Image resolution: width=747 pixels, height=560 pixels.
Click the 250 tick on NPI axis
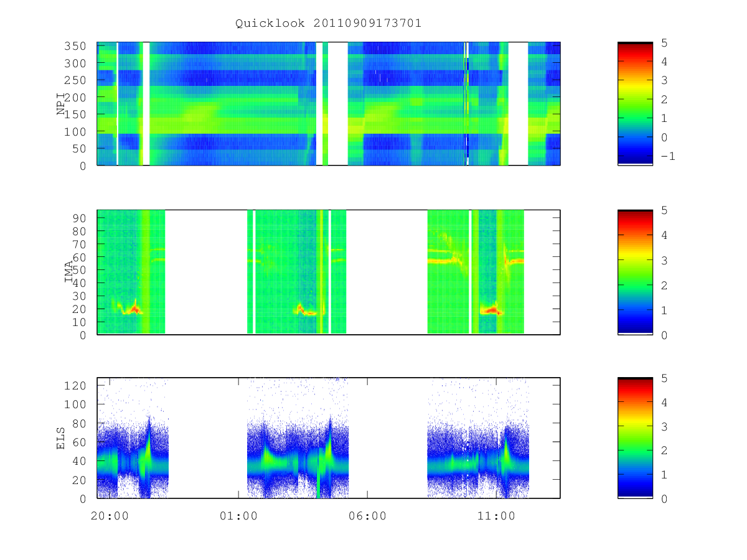tap(75, 80)
